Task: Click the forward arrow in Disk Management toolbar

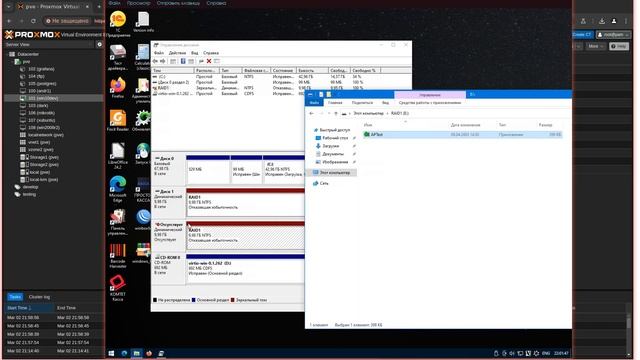Action: click(163, 61)
